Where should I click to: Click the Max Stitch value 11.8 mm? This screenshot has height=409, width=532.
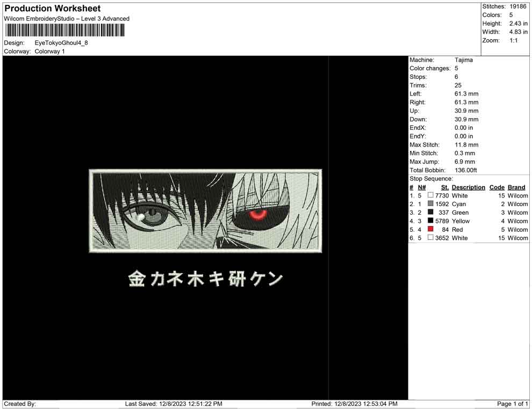coord(466,145)
